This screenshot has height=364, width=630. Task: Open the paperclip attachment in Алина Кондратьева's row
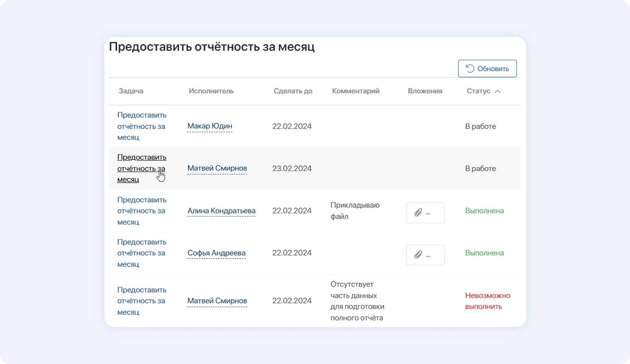click(418, 212)
